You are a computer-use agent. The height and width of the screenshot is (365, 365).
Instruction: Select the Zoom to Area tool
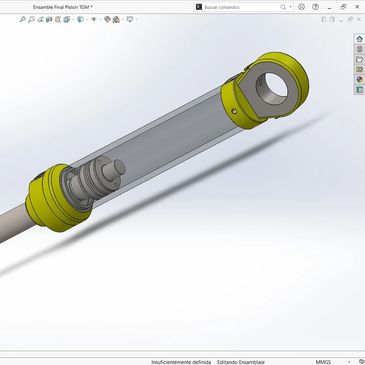pyautogui.click(x=31, y=20)
